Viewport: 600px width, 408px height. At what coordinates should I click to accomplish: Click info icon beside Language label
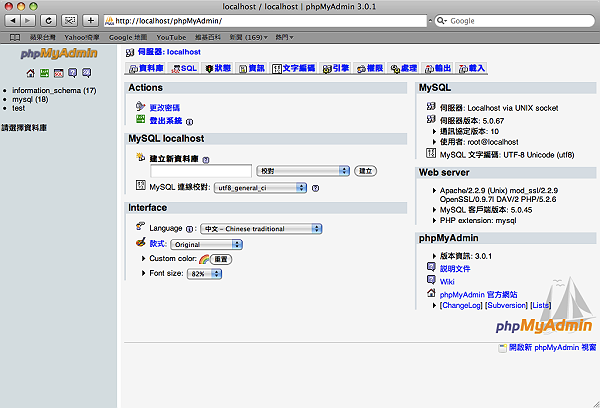pos(189,229)
